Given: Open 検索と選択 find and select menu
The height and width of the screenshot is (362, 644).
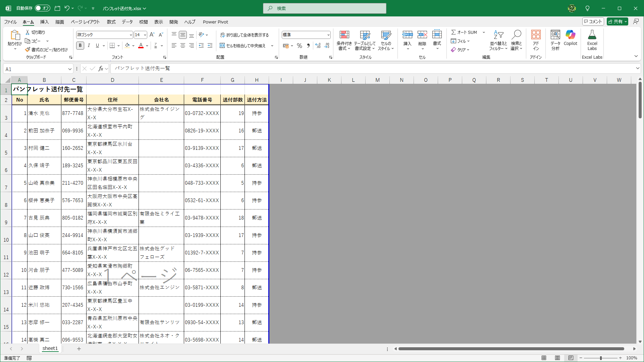Looking at the screenshot, I should tap(517, 40).
